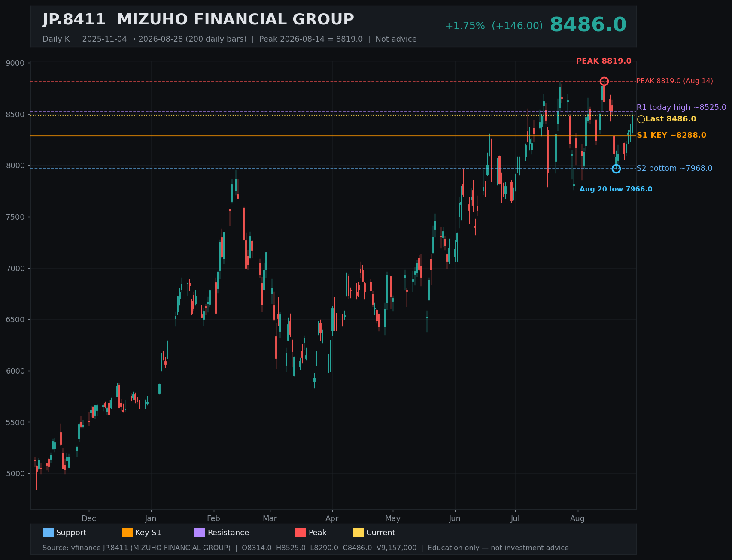Click the "R1 today high ~8525.0" label
This screenshot has width=732, height=560.
(681, 107)
